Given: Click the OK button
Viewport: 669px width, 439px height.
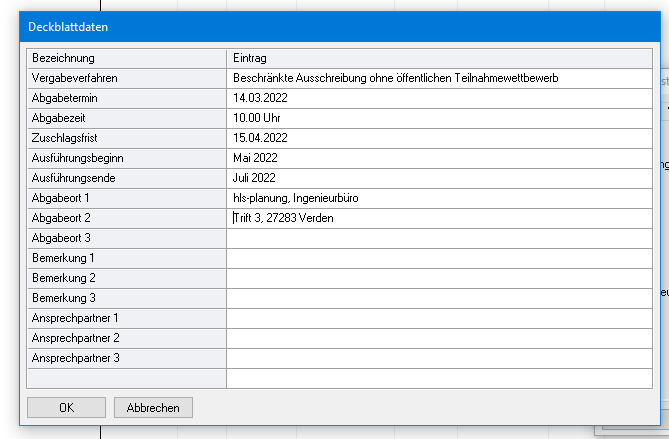Looking at the screenshot, I should [66, 407].
